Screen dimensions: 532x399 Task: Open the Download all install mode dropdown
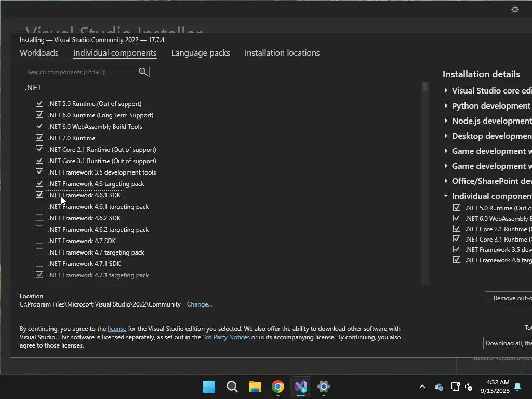pos(508,343)
